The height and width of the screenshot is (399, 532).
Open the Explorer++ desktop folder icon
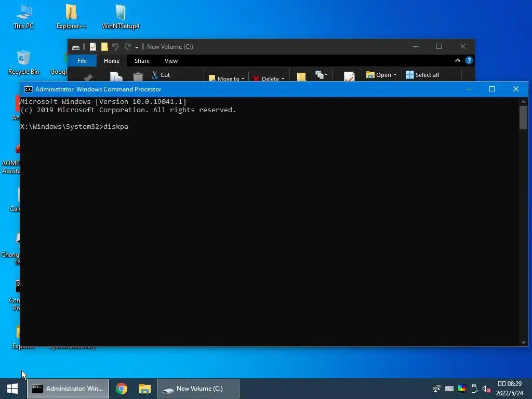[71, 17]
